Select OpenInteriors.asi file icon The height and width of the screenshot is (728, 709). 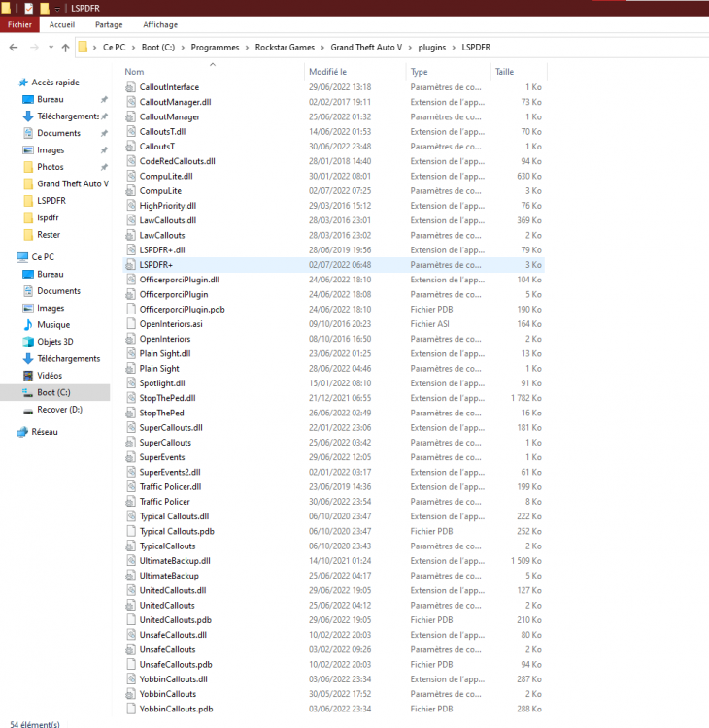(131, 324)
